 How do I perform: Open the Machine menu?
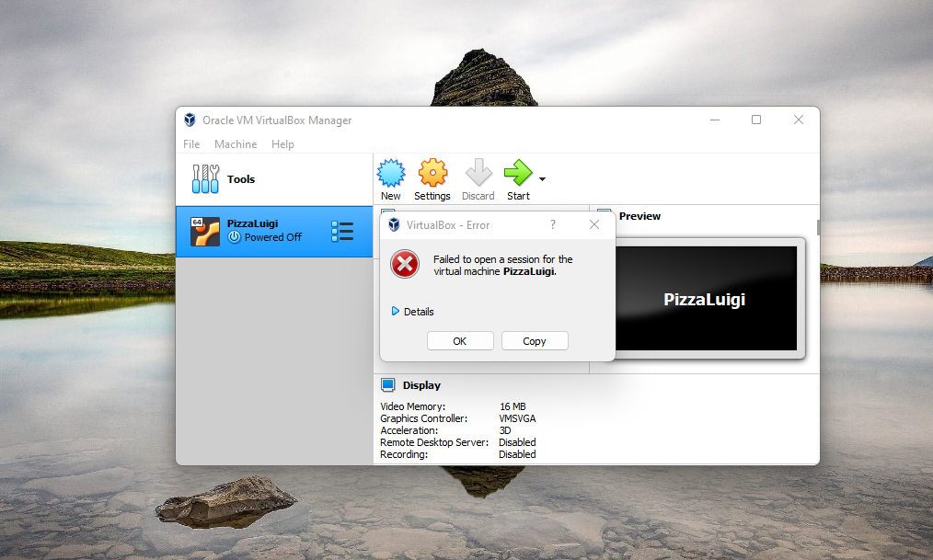click(236, 143)
